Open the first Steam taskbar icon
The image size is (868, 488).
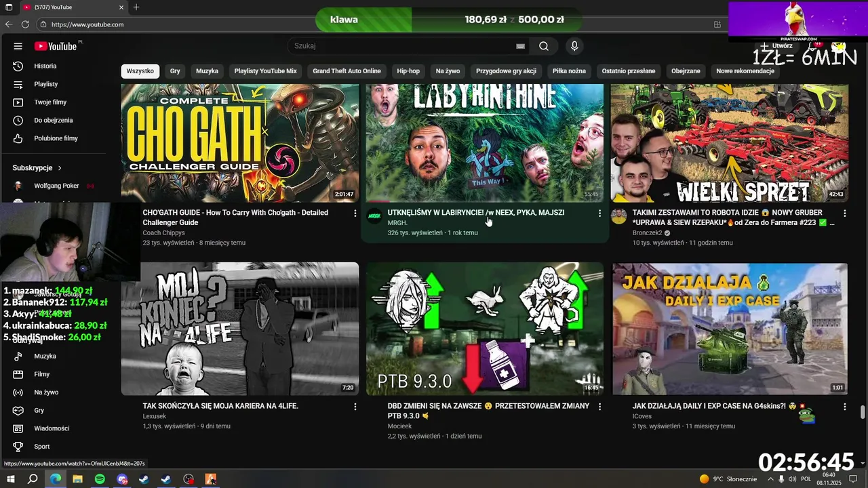pos(144,479)
